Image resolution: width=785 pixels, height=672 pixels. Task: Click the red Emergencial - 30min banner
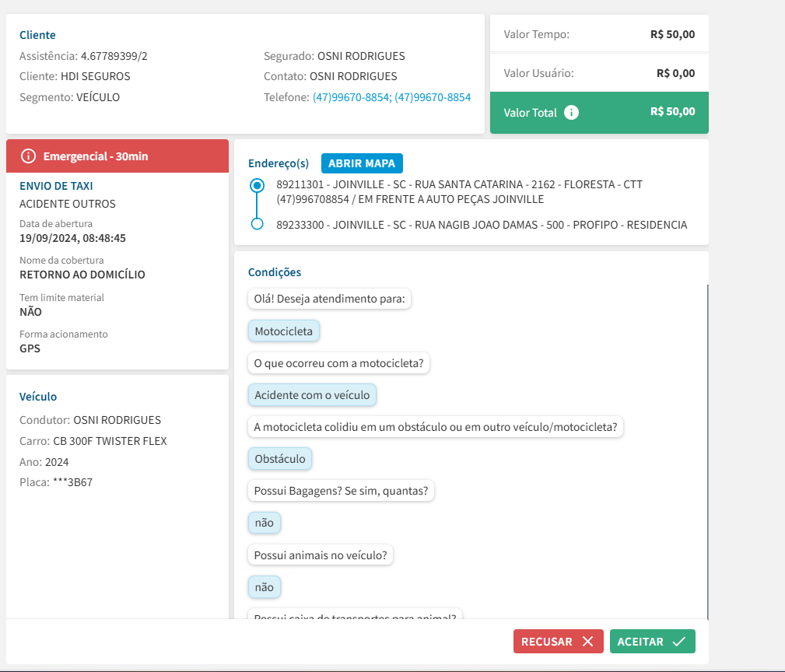click(x=117, y=156)
